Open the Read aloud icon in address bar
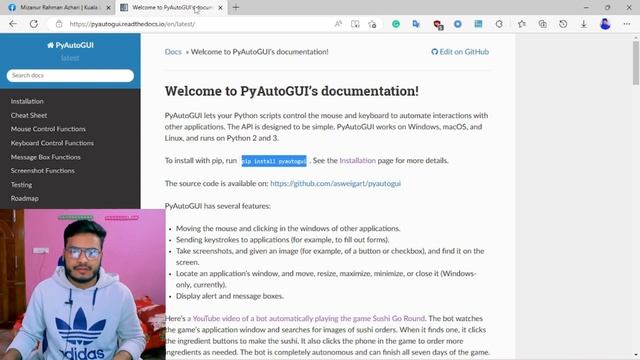 pyautogui.click(x=338, y=24)
